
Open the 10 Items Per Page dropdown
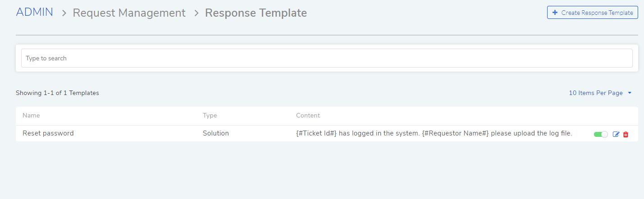click(600, 93)
